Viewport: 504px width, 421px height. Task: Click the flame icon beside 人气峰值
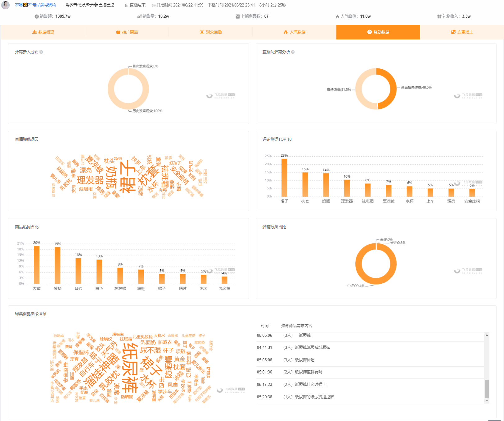(x=337, y=16)
